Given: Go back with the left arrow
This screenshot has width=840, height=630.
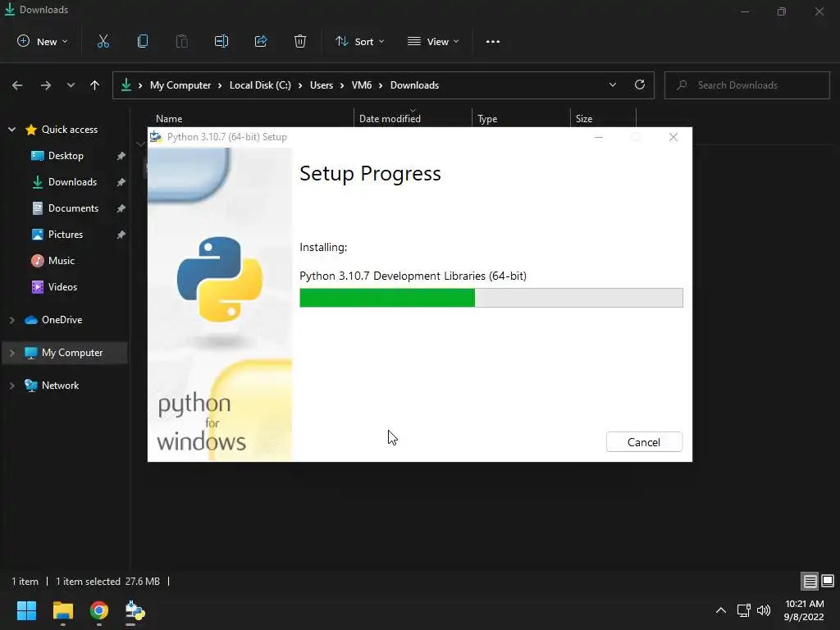Looking at the screenshot, I should click(17, 85).
